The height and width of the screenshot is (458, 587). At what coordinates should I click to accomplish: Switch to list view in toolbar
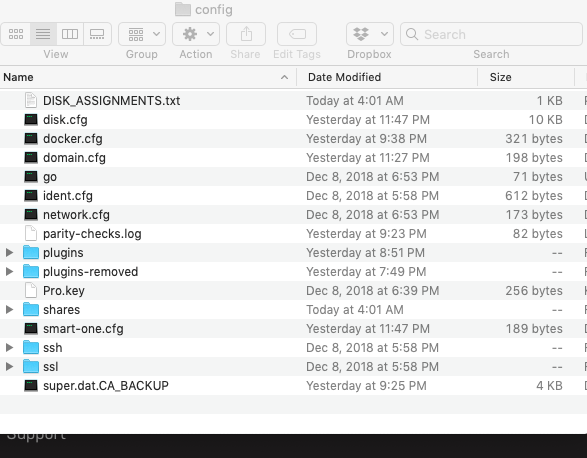pyautogui.click(x=43, y=34)
